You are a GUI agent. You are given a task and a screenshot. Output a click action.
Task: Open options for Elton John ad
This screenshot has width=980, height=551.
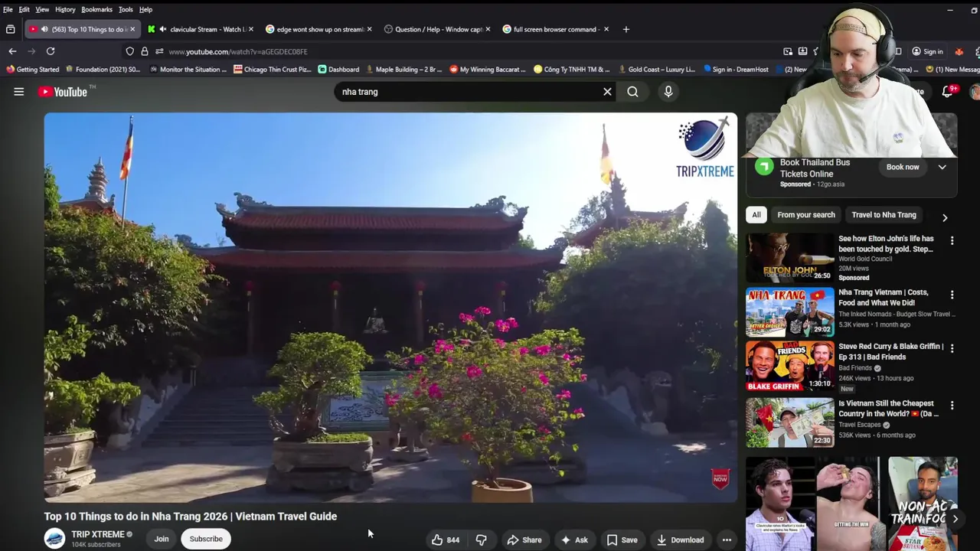[952, 241]
